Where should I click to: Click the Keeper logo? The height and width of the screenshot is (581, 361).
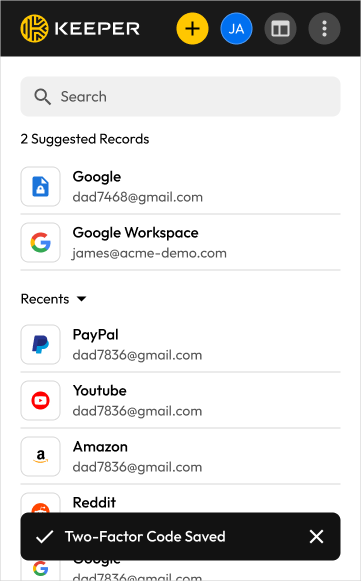[x=80, y=29]
